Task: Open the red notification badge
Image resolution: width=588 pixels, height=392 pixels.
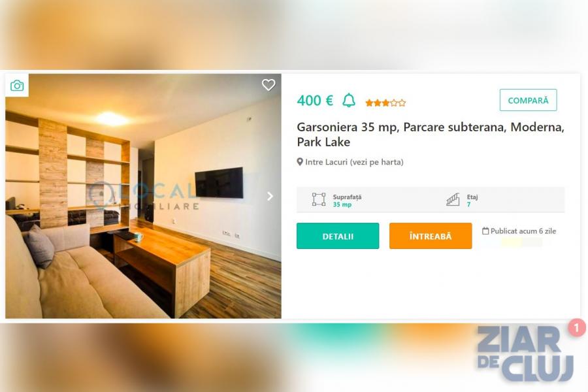Action: 576,327
